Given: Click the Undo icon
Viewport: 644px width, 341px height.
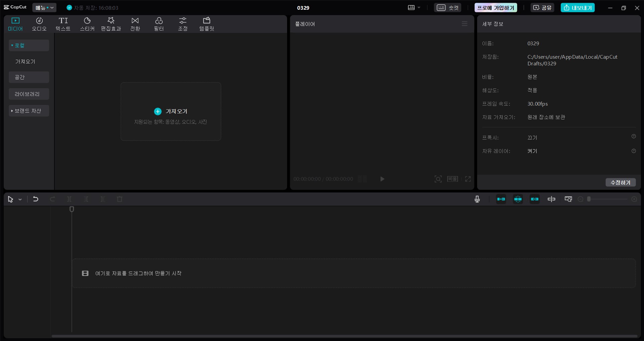Looking at the screenshot, I should (x=36, y=199).
